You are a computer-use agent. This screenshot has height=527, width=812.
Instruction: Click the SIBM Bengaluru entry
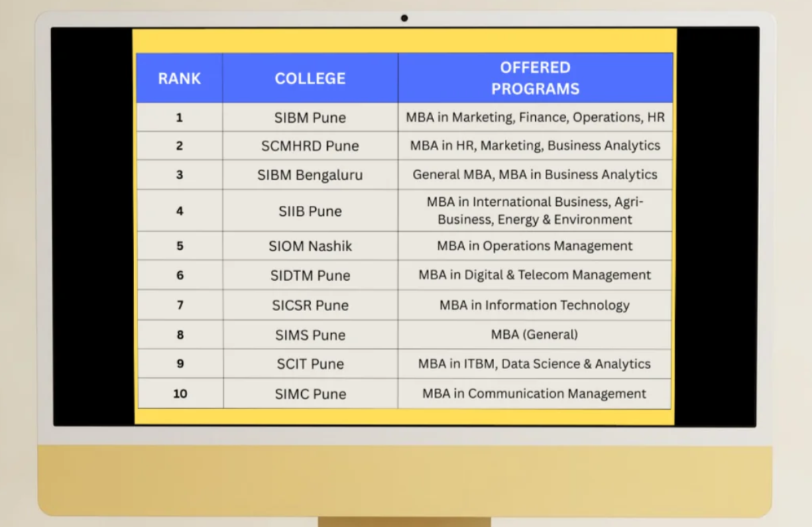click(x=310, y=175)
